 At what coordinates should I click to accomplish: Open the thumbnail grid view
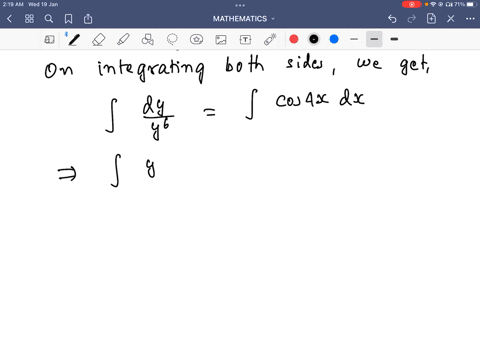(x=29, y=19)
